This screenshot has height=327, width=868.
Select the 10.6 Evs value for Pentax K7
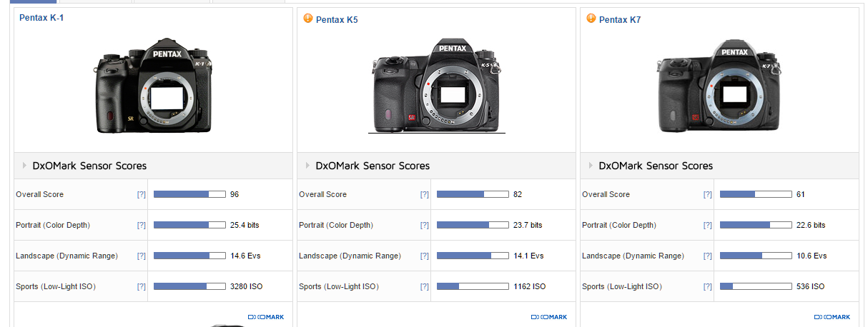click(x=812, y=256)
